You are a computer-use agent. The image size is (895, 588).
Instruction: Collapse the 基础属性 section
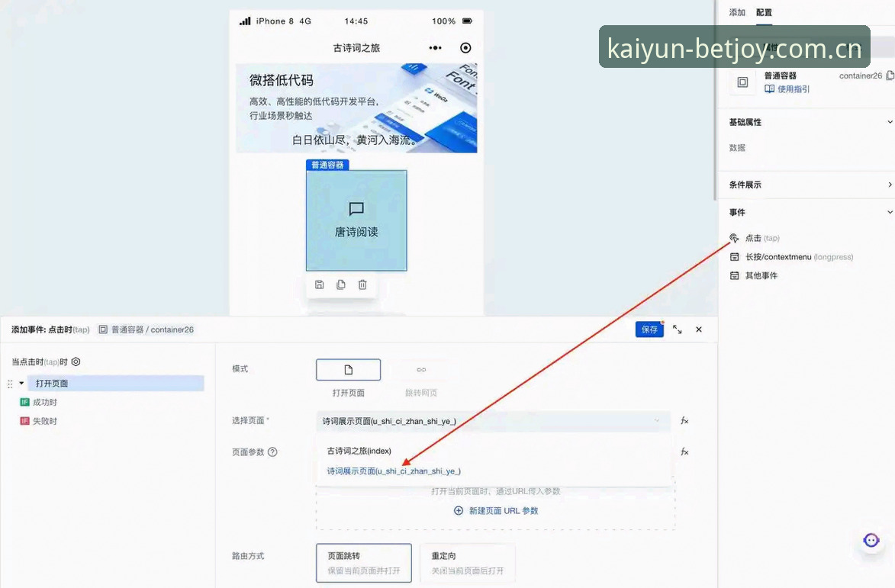tap(890, 122)
